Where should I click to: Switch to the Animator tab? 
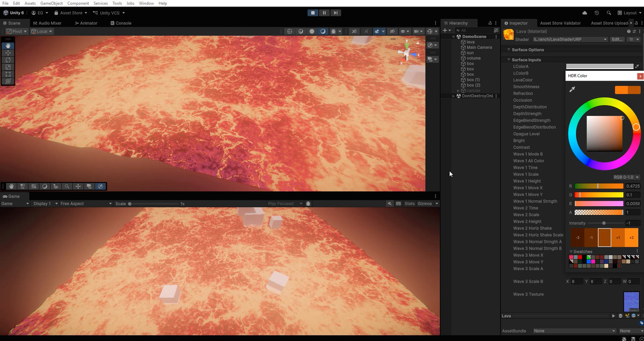pyautogui.click(x=86, y=23)
